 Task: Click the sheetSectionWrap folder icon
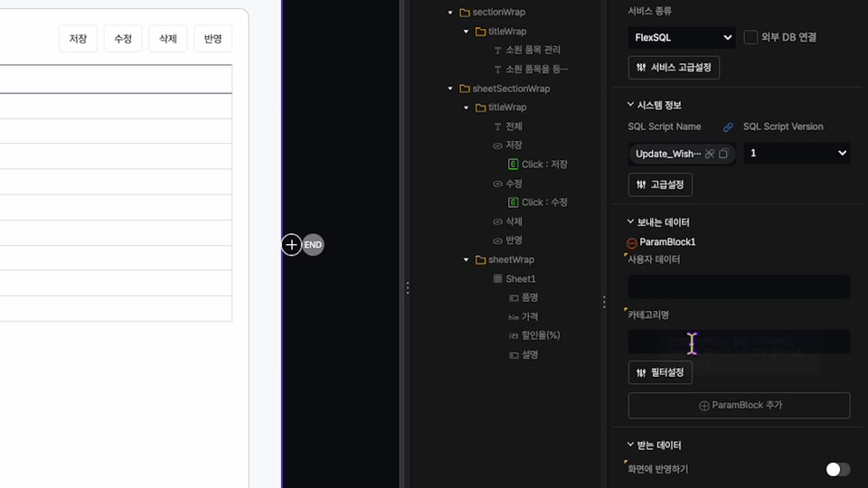(x=465, y=89)
